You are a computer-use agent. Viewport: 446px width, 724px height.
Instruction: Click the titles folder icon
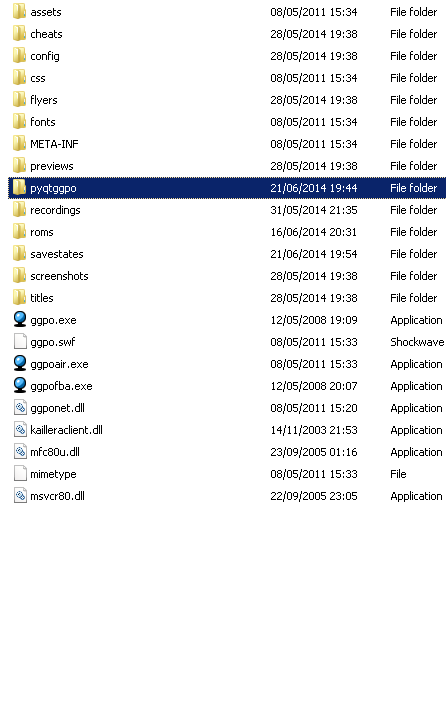coord(19,297)
